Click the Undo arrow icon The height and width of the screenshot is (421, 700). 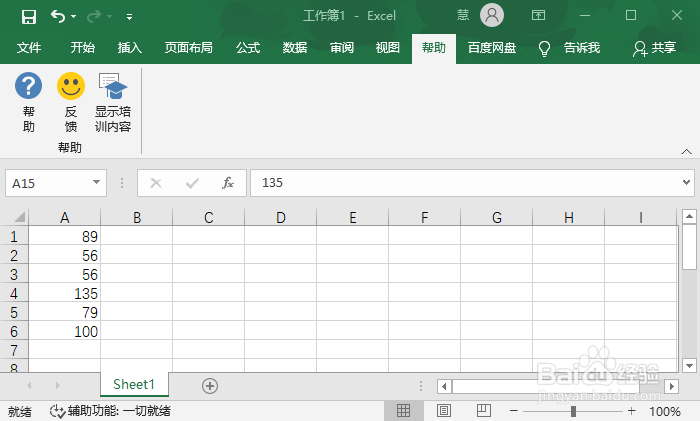coord(58,16)
